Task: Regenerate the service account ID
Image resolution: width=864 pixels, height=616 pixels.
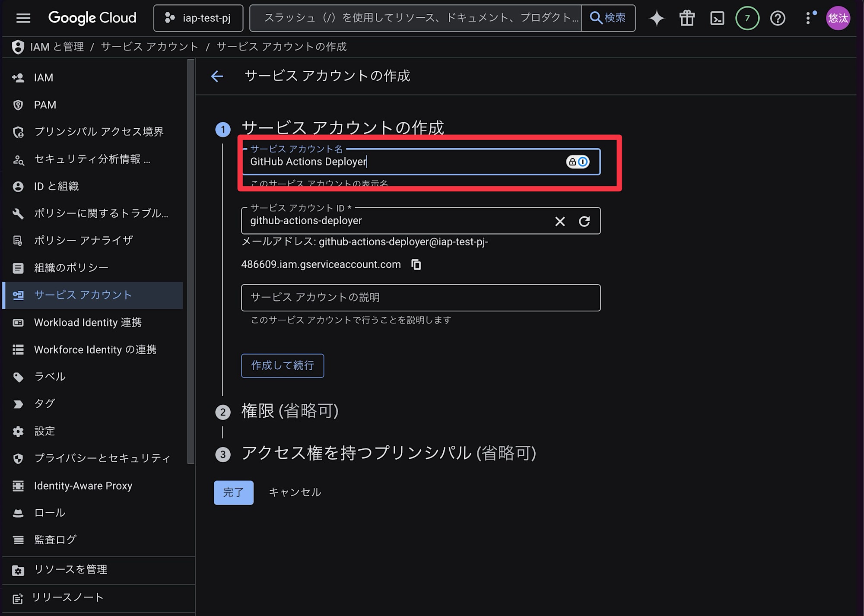Action: click(584, 221)
